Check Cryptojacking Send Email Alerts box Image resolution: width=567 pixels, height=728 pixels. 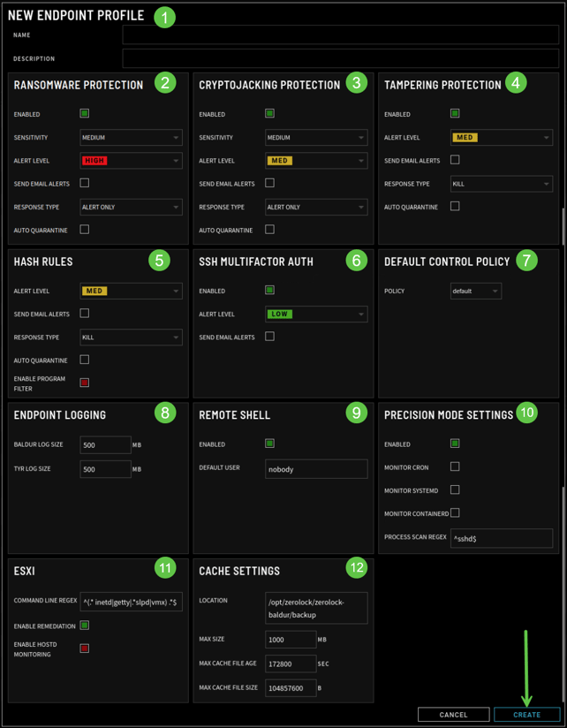click(269, 183)
